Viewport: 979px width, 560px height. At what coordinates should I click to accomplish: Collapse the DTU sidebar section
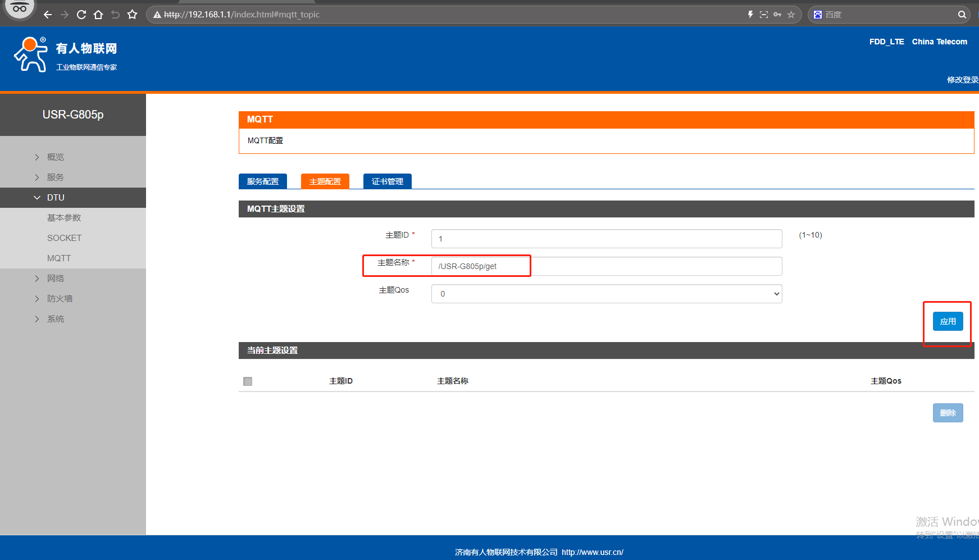coord(56,198)
